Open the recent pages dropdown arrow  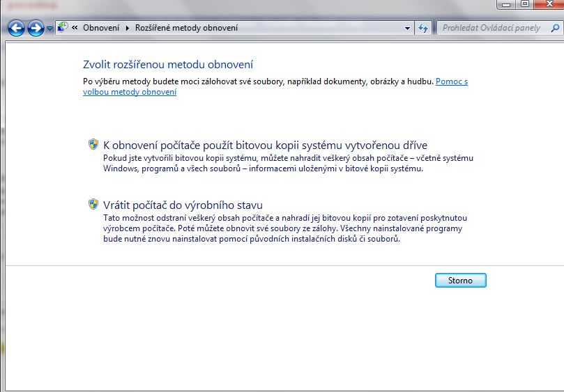(x=50, y=29)
